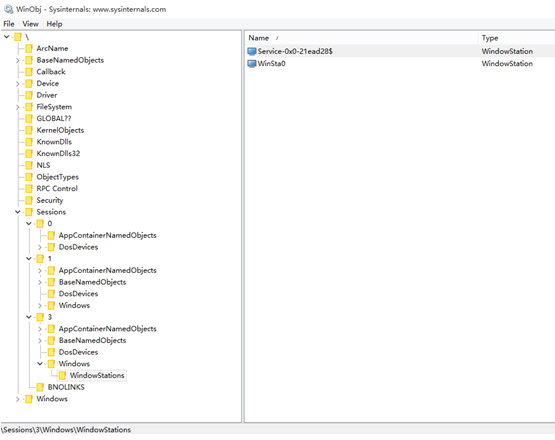The image size is (555, 440).
Task: Open the View menu
Action: tap(30, 24)
